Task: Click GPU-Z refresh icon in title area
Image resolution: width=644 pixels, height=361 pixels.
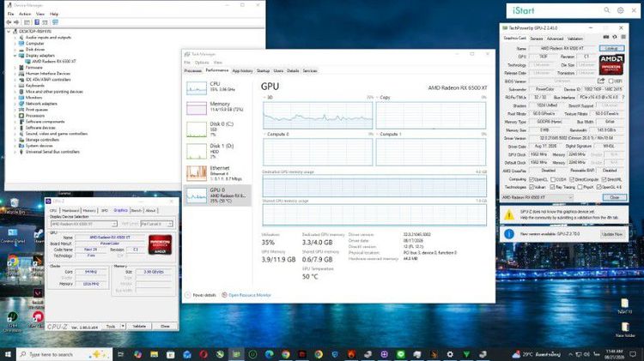Action: coord(615,38)
